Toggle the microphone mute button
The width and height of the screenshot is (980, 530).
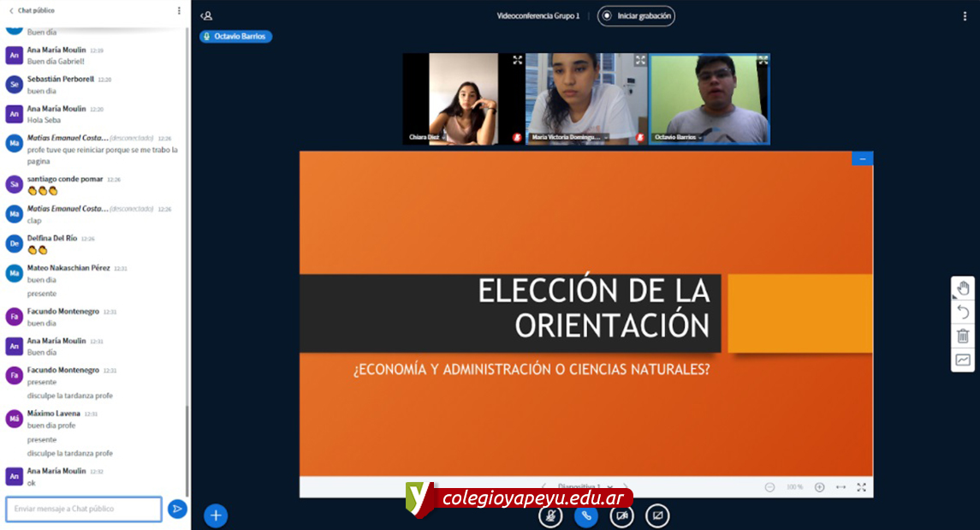[x=550, y=516]
